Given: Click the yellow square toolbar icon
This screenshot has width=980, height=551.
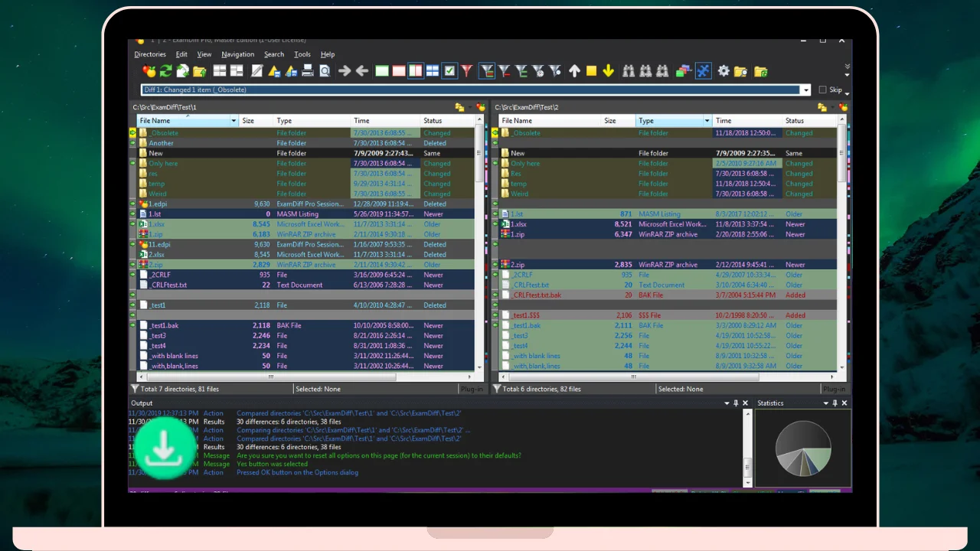Looking at the screenshot, I should pos(591,71).
